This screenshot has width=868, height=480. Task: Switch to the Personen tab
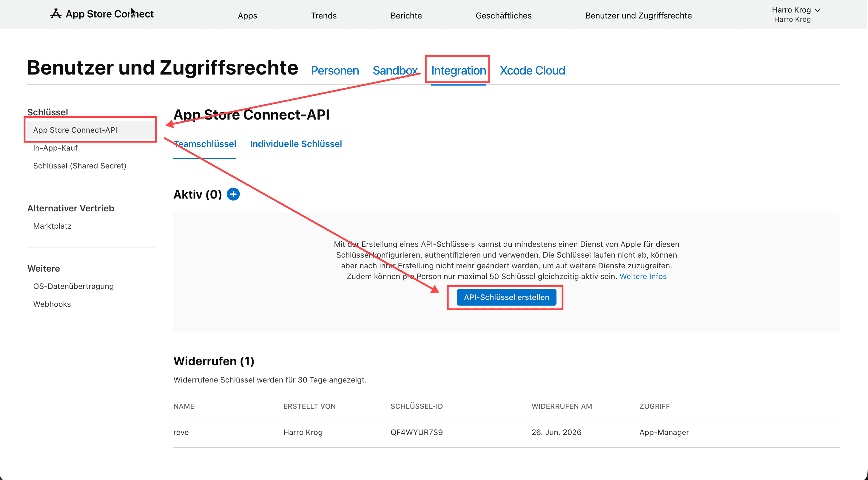334,70
